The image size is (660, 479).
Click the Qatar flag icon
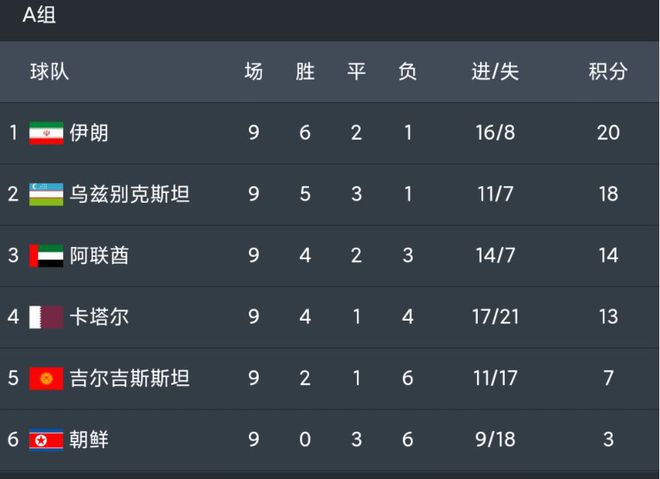coord(46,318)
